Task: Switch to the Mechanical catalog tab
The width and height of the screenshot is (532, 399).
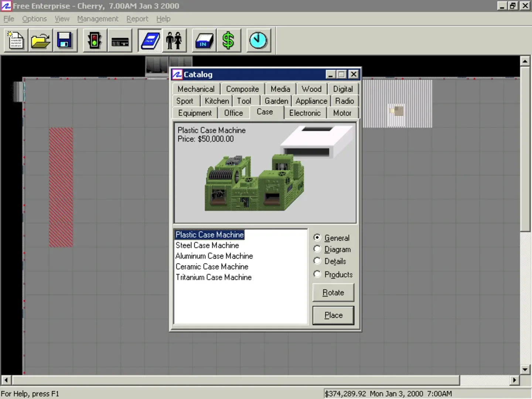Action: pos(196,89)
